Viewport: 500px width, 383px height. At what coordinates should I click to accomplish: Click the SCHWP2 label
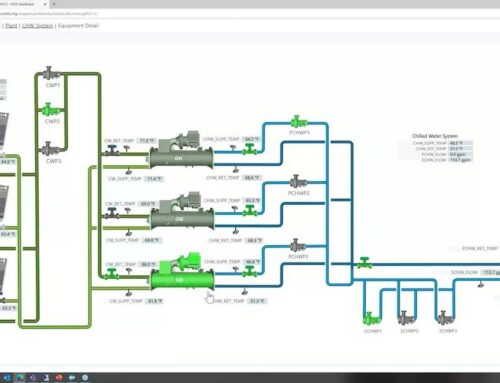409,331
